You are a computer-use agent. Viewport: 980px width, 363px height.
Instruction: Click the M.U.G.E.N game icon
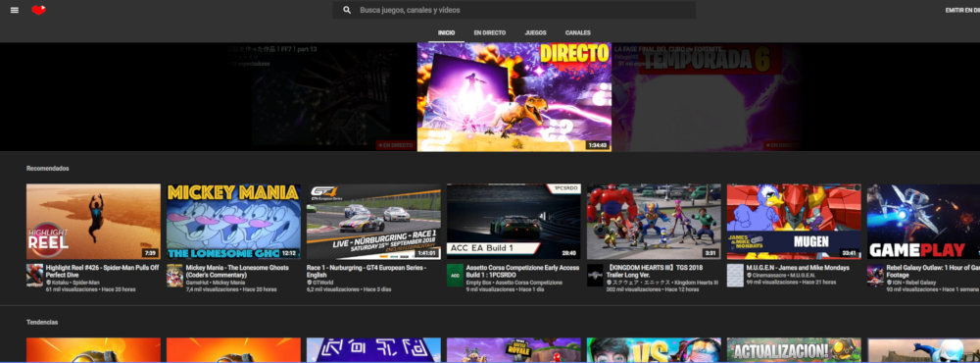pyautogui.click(x=735, y=276)
